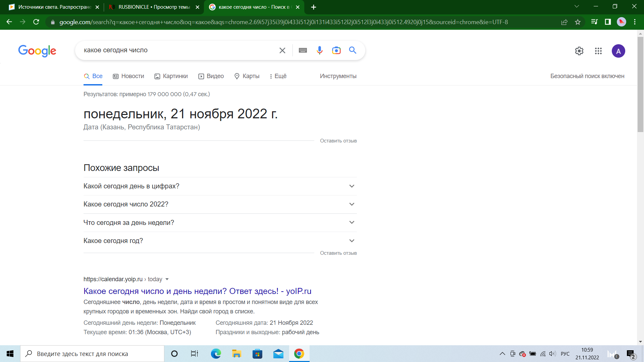Open Cortana circle icon on taskbar

point(174,354)
